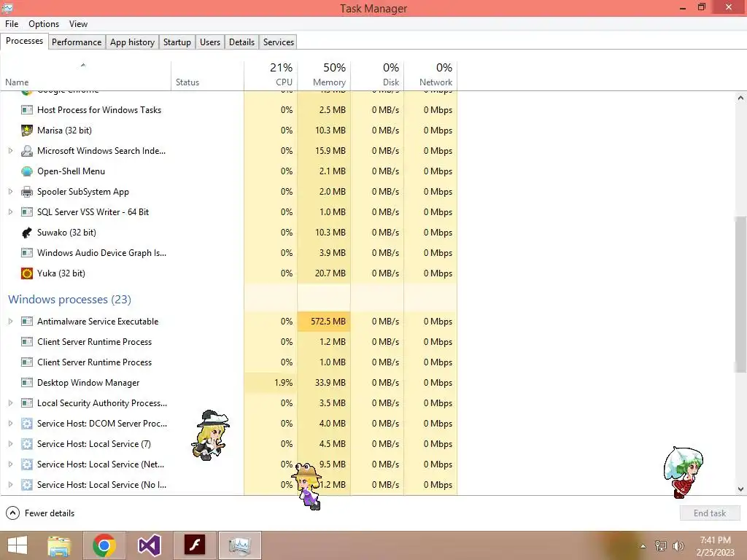Switch to the Performance tab
Screen dimensions: 747x560
click(76, 42)
